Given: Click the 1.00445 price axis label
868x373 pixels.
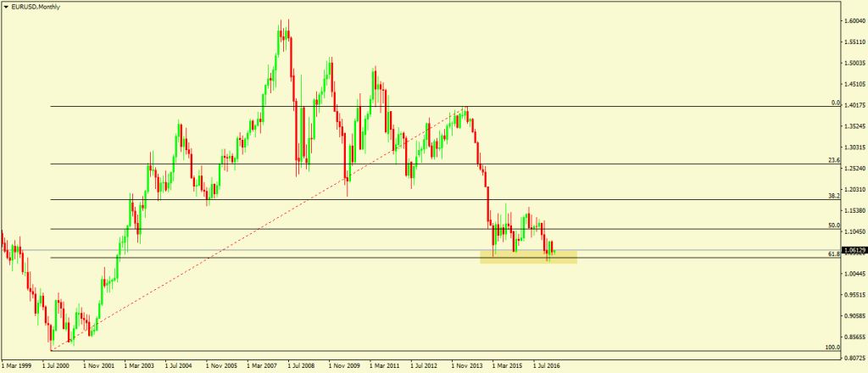Looking at the screenshot, I should (854, 274).
